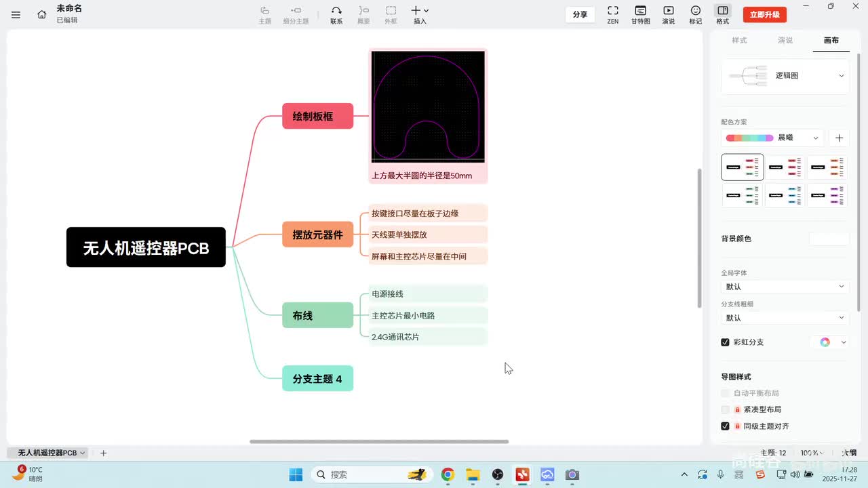Select subtopic 按键接口尽量在板子边缘
Image resolution: width=868 pixels, height=488 pixels.
click(x=428, y=213)
